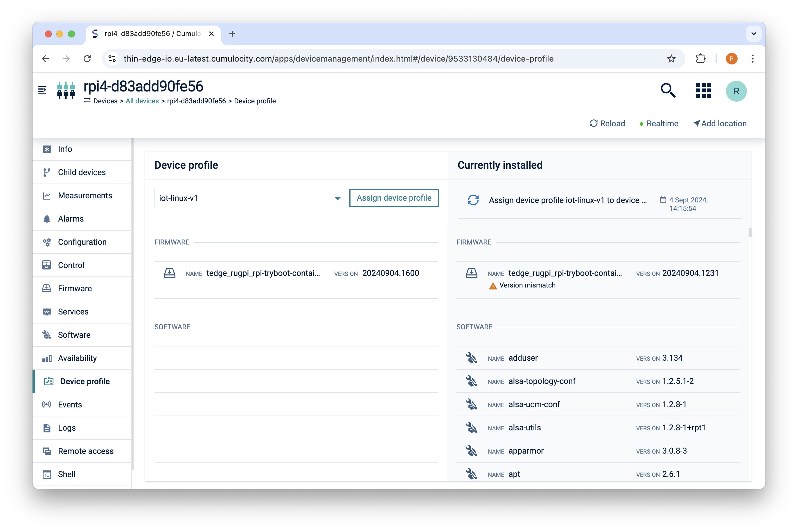Open the Child devices section
The image size is (798, 532).
point(82,172)
